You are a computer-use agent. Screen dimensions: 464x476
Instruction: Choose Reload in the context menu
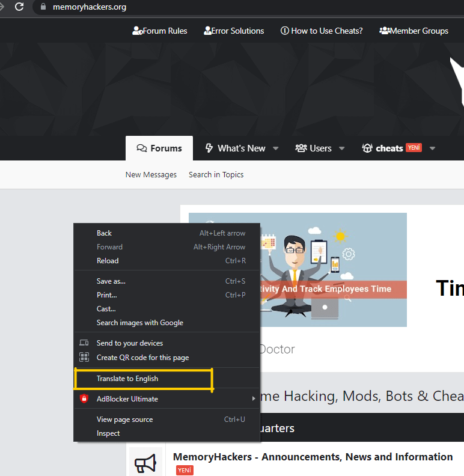[167, 261]
